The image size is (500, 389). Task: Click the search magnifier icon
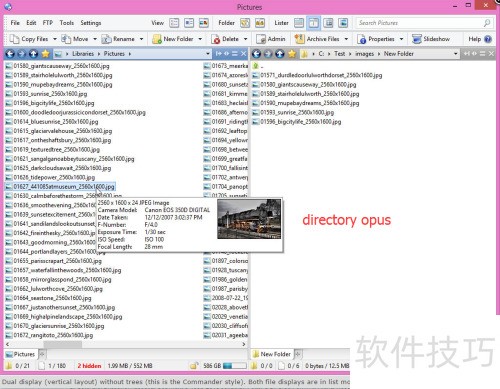pos(487,23)
